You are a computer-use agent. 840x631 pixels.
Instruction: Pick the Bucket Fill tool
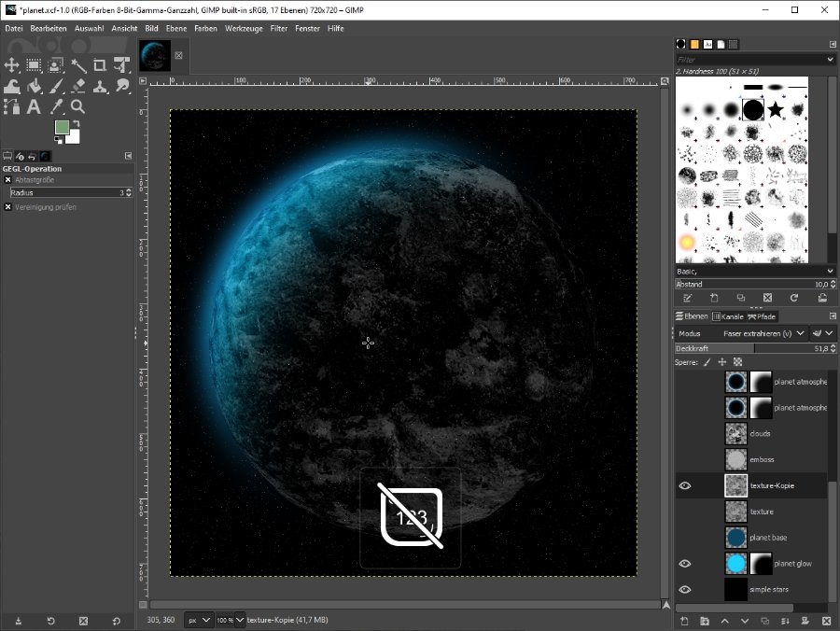pos(34,87)
